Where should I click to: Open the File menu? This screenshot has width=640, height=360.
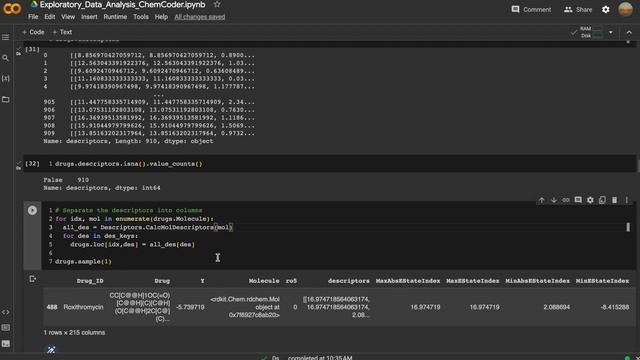pyautogui.click(x=33, y=17)
